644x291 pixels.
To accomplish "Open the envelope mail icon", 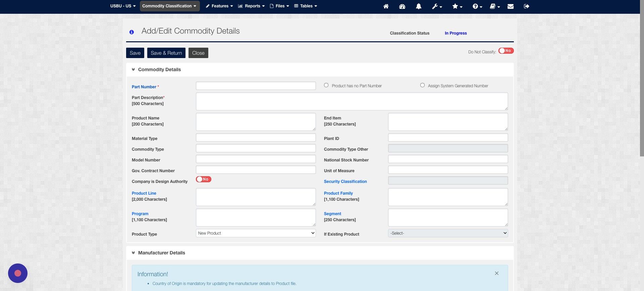I will point(511,6).
